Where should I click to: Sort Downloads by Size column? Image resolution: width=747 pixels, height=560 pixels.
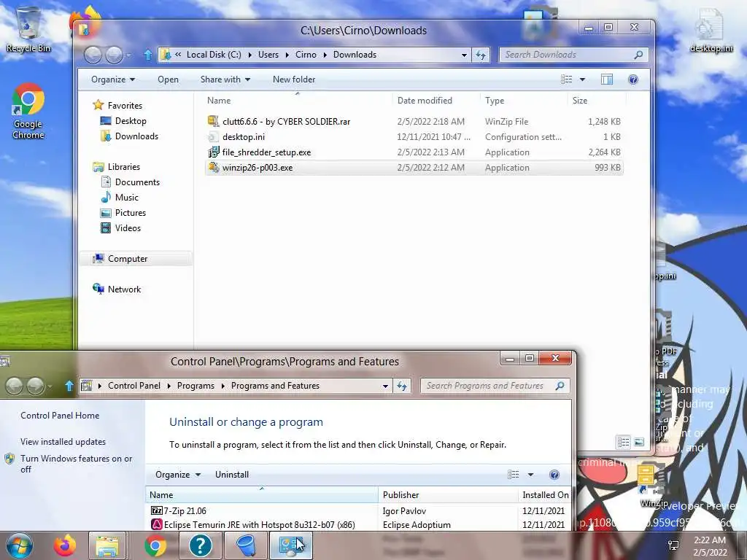point(596,101)
